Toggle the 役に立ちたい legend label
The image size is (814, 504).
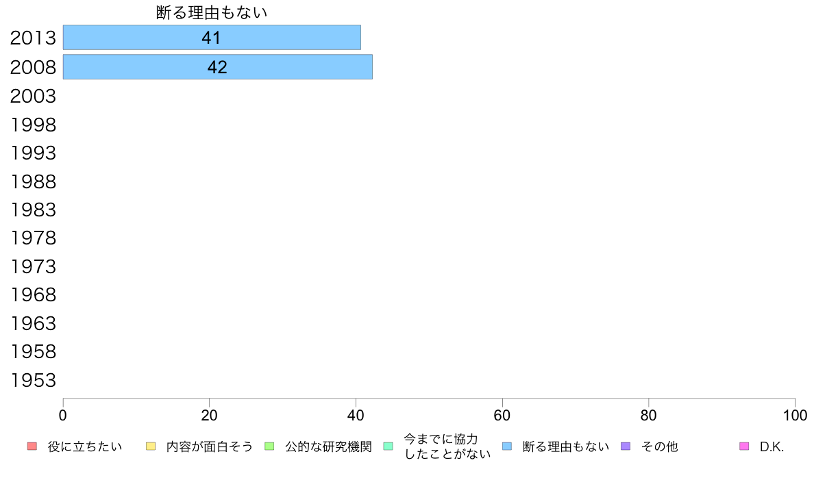[x=85, y=447]
